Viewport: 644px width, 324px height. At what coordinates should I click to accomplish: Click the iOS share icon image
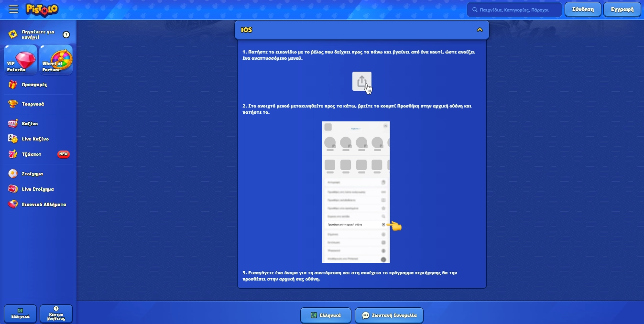[362, 82]
